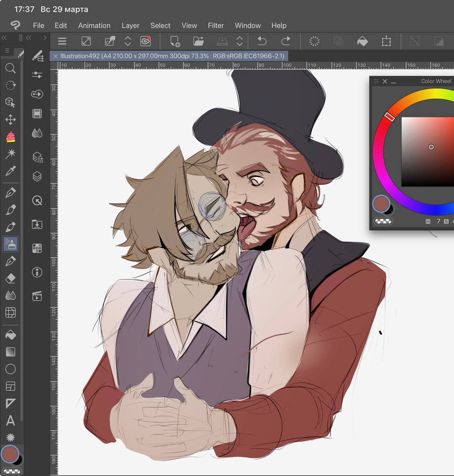Open the Edit menu
This screenshot has height=476, width=454.
[x=61, y=25]
